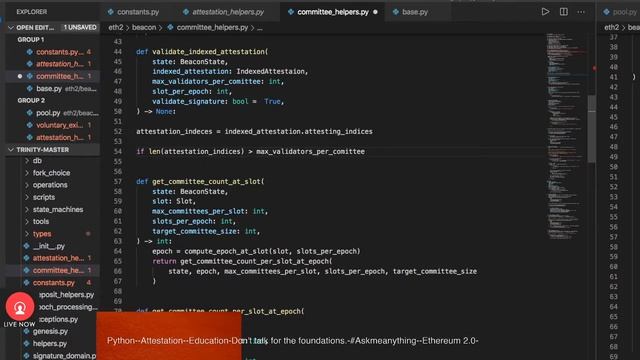Run the Python file with play icon
The width and height of the screenshot is (640, 360).
(545, 12)
